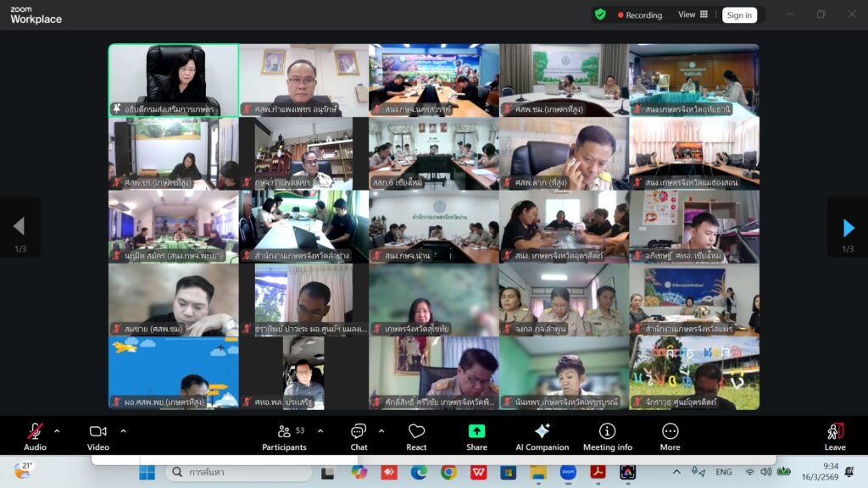Leave the meeting
The height and width of the screenshot is (488, 868).
click(x=835, y=435)
